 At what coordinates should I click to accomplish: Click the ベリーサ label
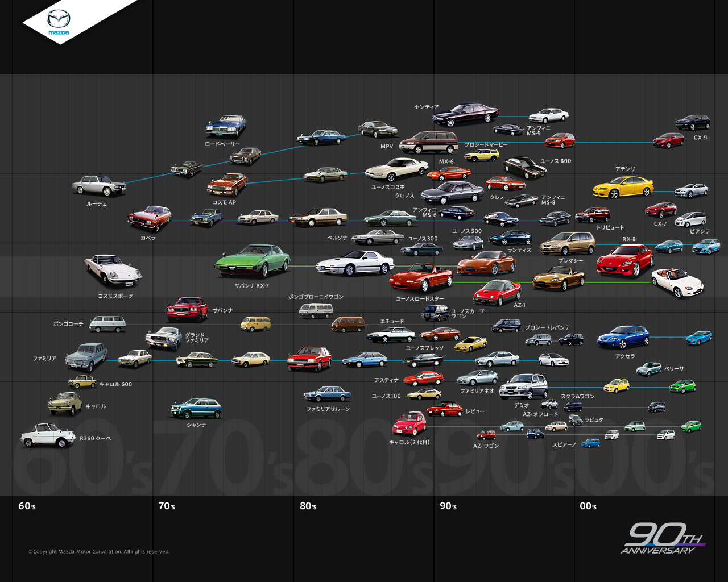click(674, 369)
